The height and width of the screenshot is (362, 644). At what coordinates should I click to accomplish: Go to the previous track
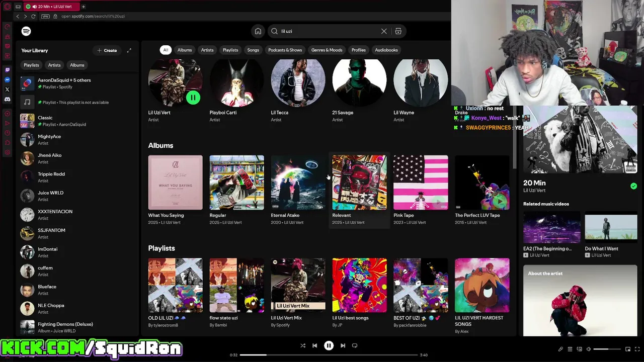(x=314, y=345)
